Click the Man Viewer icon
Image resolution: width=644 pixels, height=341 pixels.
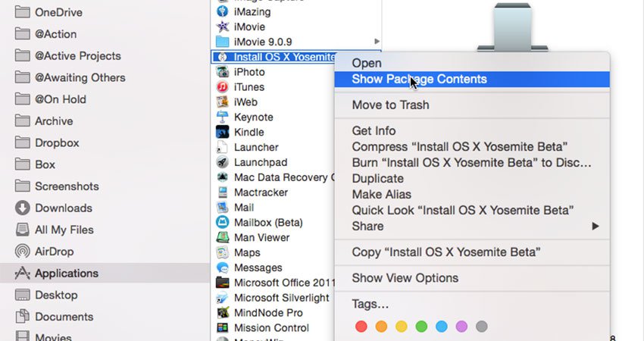pos(222,237)
